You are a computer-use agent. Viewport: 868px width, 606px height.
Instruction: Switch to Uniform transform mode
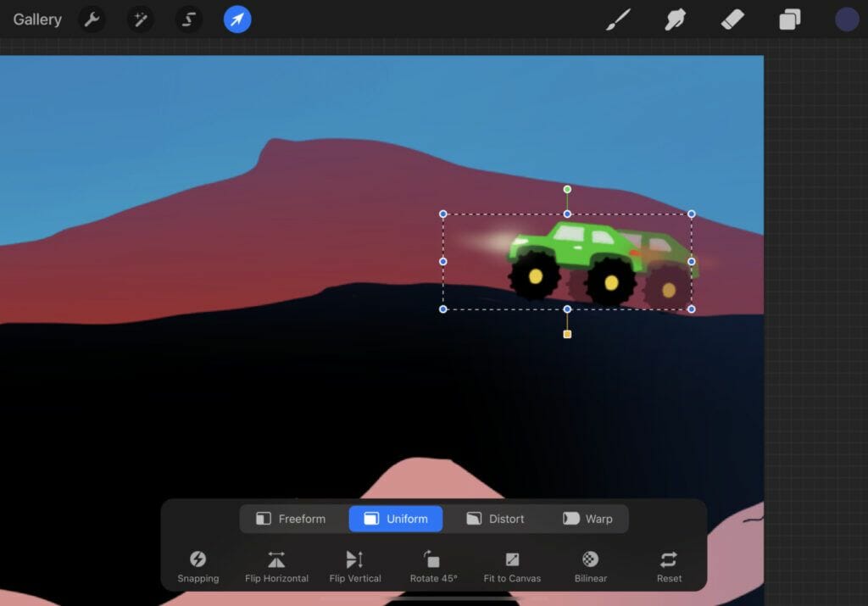[x=396, y=519]
